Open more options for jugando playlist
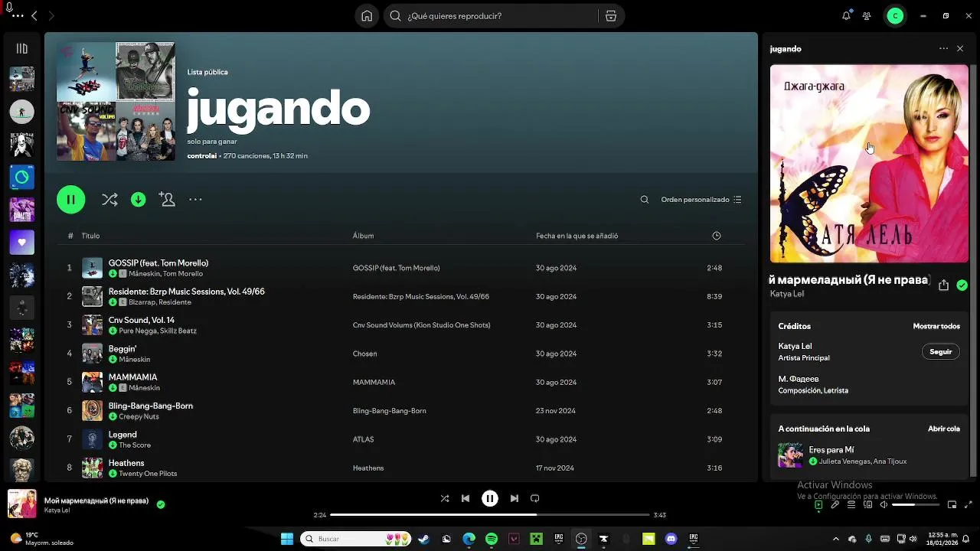Image resolution: width=980 pixels, height=551 pixels. pos(195,200)
